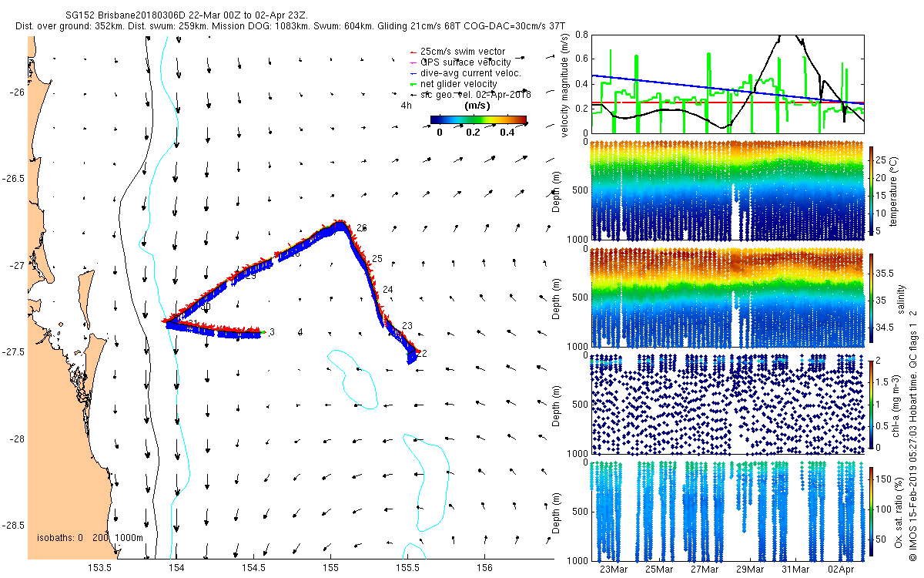Click the 27Mar tick on the time axis
This screenshot has height=578, width=924.
(x=705, y=570)
